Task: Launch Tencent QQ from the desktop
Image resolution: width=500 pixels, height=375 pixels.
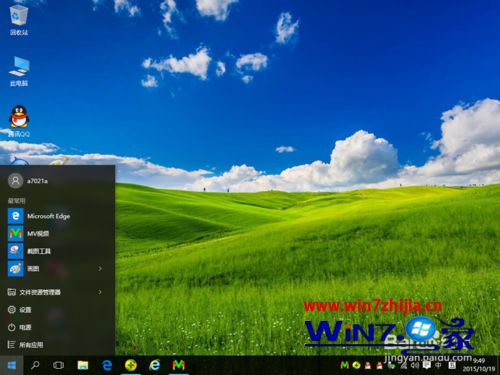Action: coord(19,122)
